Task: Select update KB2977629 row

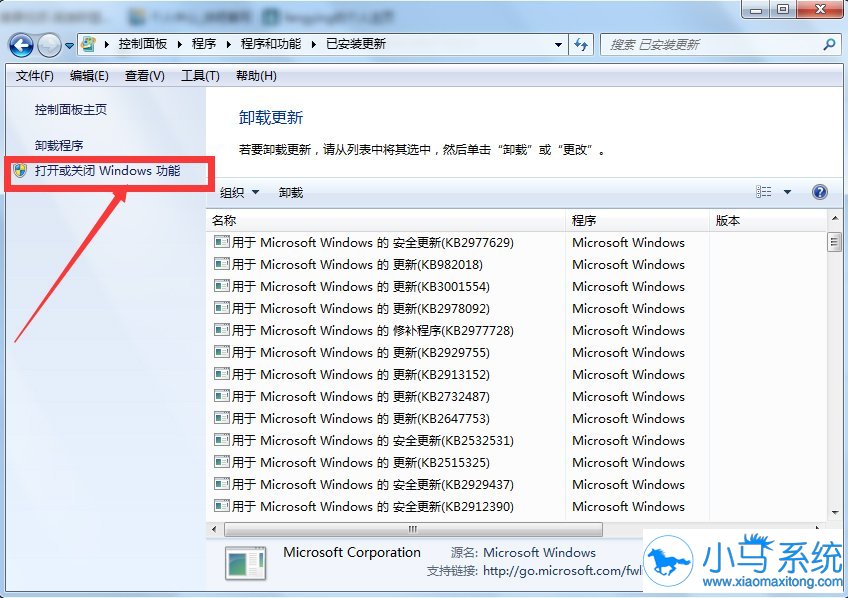Action: tap(518, 242)
